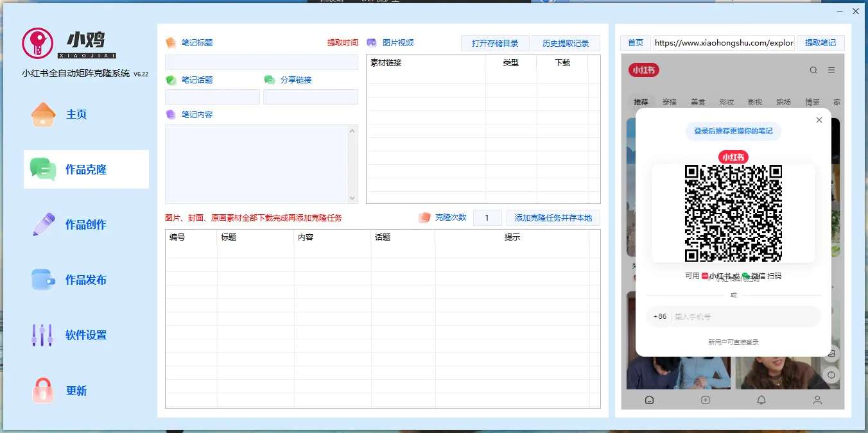Open the 更新 update page
This screenshot has height=433, width=868.
pyautogui.click(x=76, y=391)
